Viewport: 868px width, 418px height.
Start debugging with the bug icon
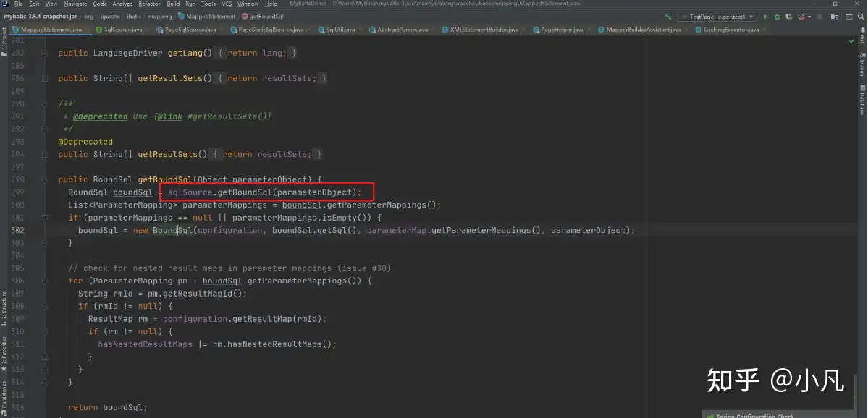(x=778, y=17)
